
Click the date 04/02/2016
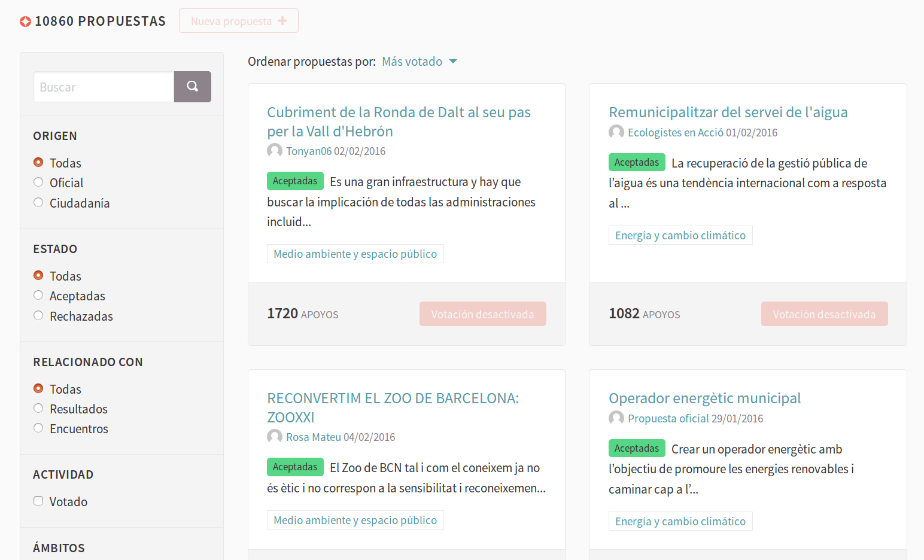(x=369, y=437)
